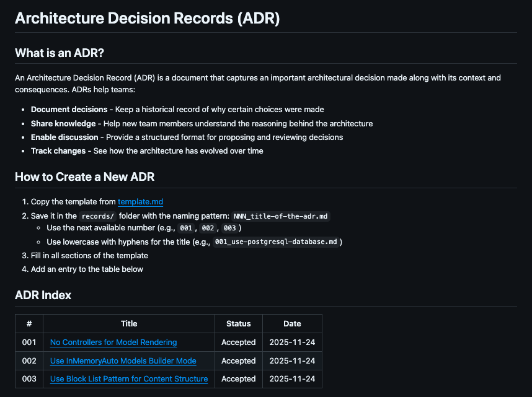Open Use InMemoryAuto Models Builder Mode link
The width and height of the screenshot is (532, 397).
pos(123,361)
